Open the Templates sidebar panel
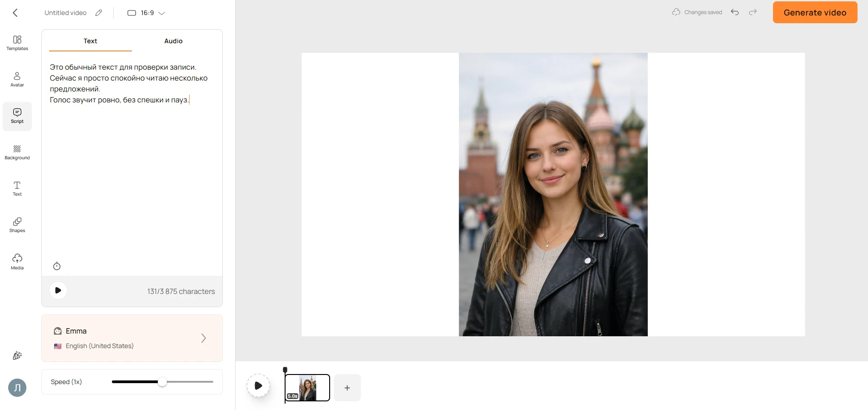This screenshot has width=868, height=410. click(x=17, y=43)
